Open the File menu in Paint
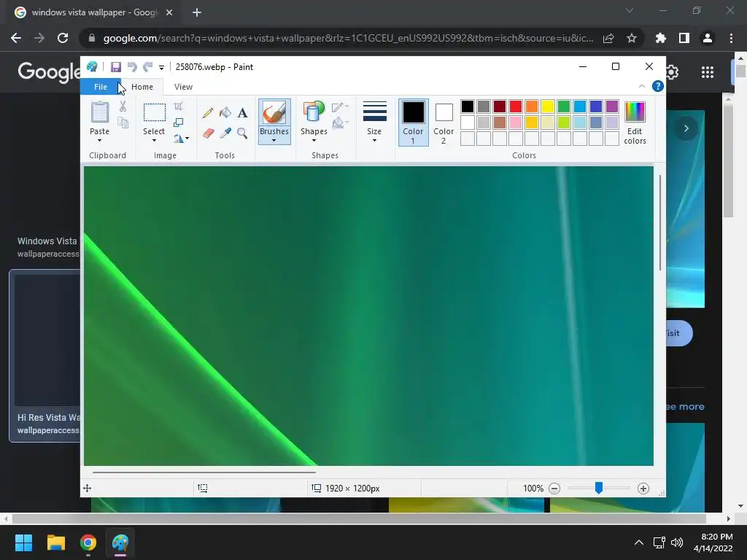This screenshot has width=747, height=560. click(101, 87)
